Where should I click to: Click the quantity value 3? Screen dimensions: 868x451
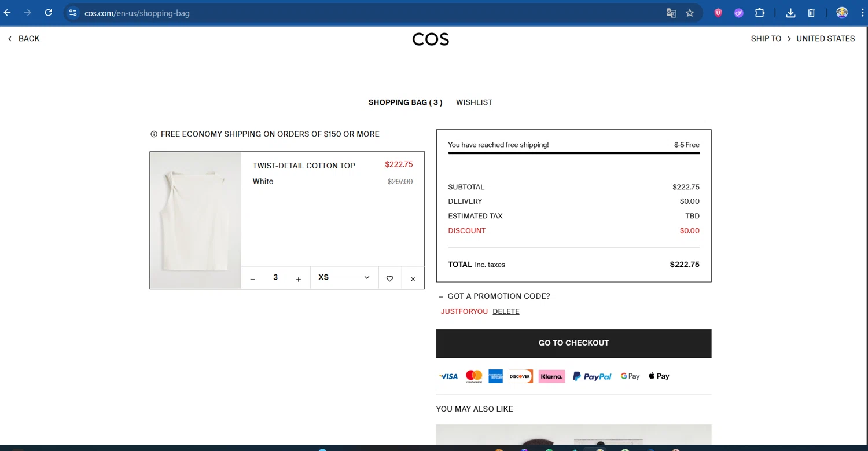coord(275,277)
